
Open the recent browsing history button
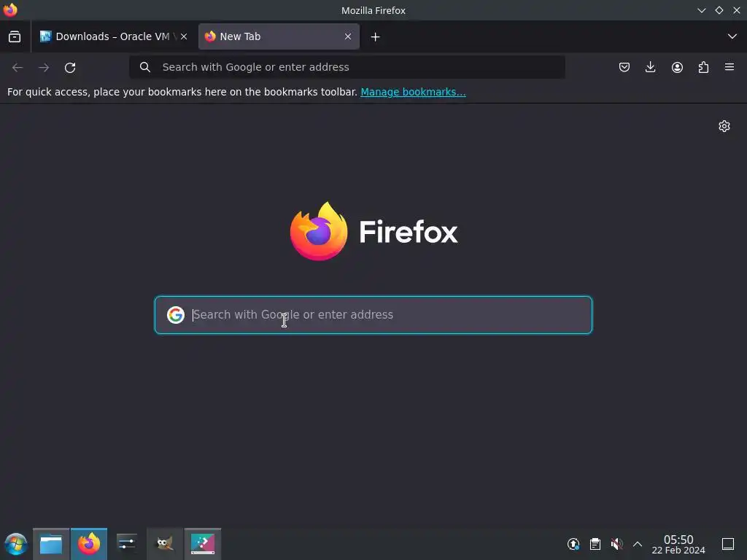[15, 36]
